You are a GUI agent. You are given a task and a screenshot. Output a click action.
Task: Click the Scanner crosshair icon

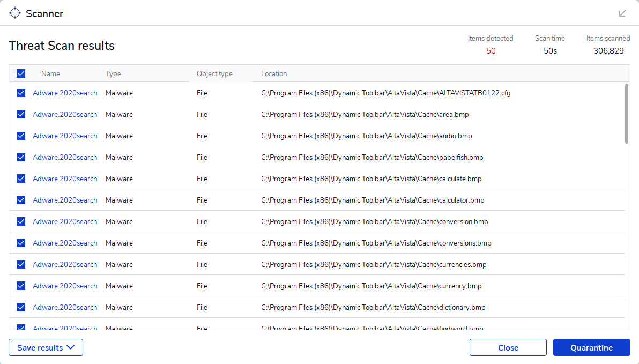point(15,13)
